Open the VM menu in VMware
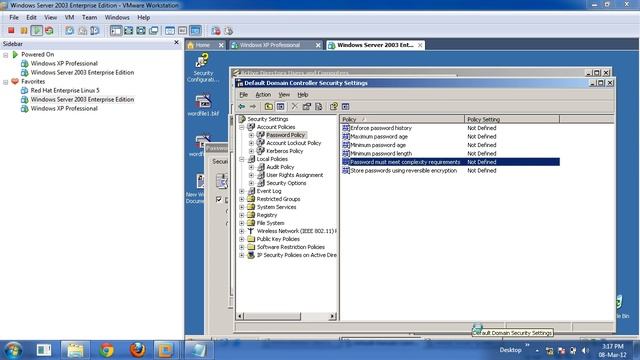The height and width of the screenshot is (360, 640). pyautogui.click(x=69, y=18)
